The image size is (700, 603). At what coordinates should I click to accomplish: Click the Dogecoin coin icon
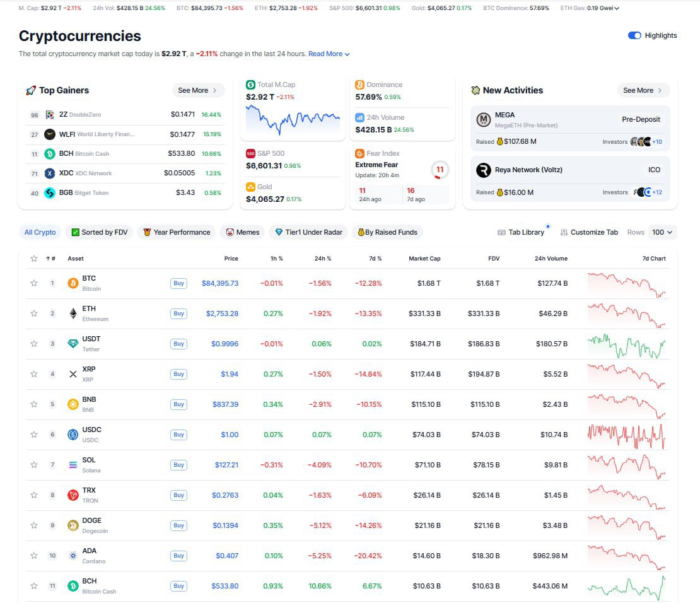(x=73, y=525)
